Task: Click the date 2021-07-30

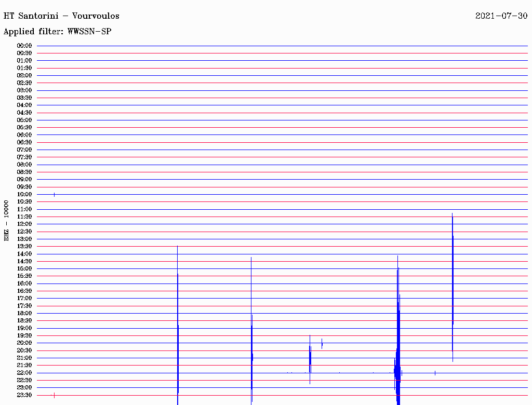Action: (501, 16)
